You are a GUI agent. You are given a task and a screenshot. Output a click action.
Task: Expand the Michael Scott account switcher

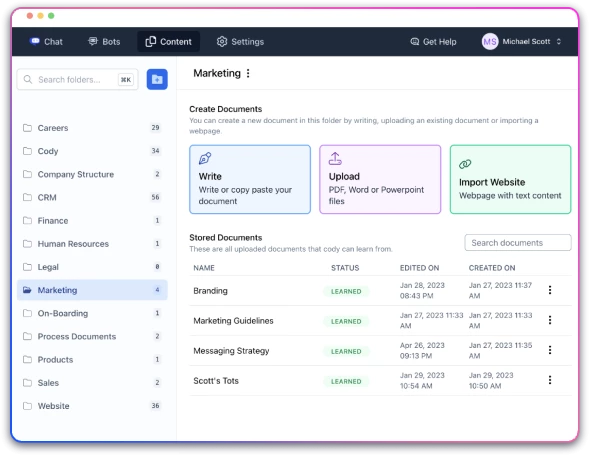coord(559,41)
